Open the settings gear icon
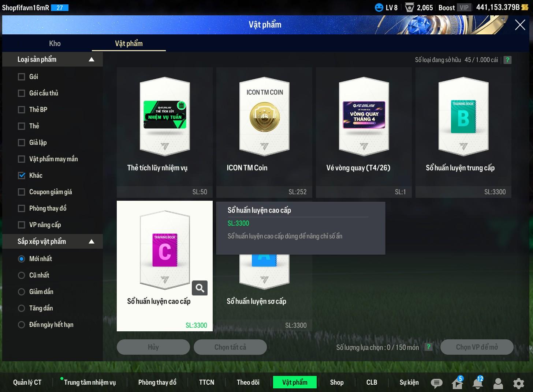The width and height of the screenshot is (533, 392). pyautogui.click(x=518, y=383)
